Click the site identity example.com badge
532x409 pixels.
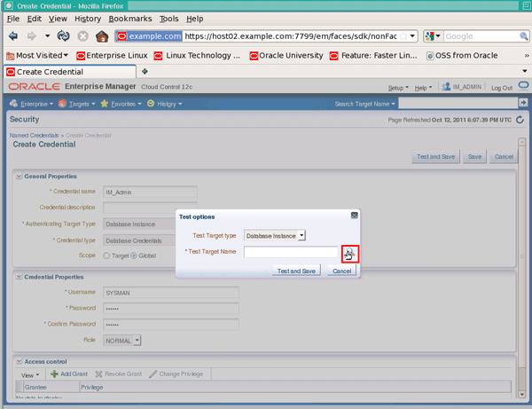149,36
